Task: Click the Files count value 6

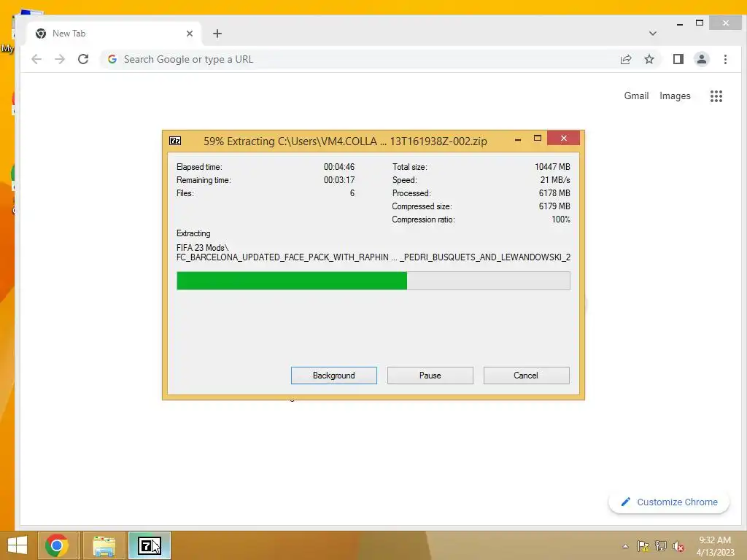Action: tap(352, 192)
